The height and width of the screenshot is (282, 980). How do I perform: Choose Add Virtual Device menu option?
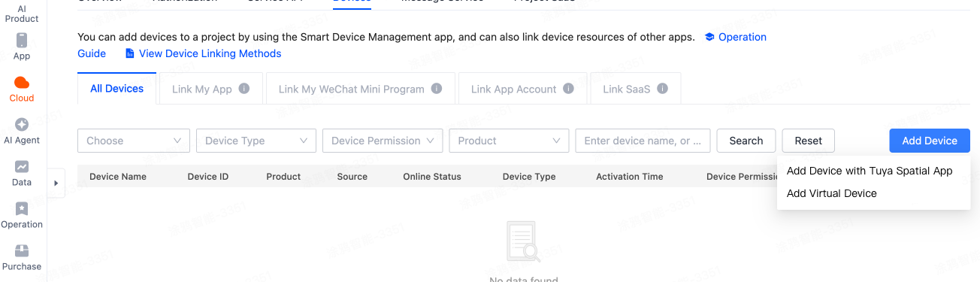pyautogui.click(x=831, y=193)
